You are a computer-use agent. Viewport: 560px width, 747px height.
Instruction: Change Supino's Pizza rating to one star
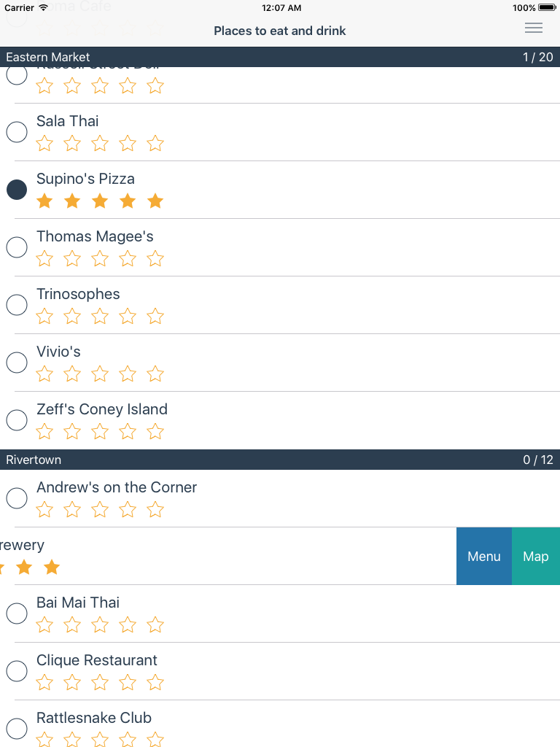44,201
